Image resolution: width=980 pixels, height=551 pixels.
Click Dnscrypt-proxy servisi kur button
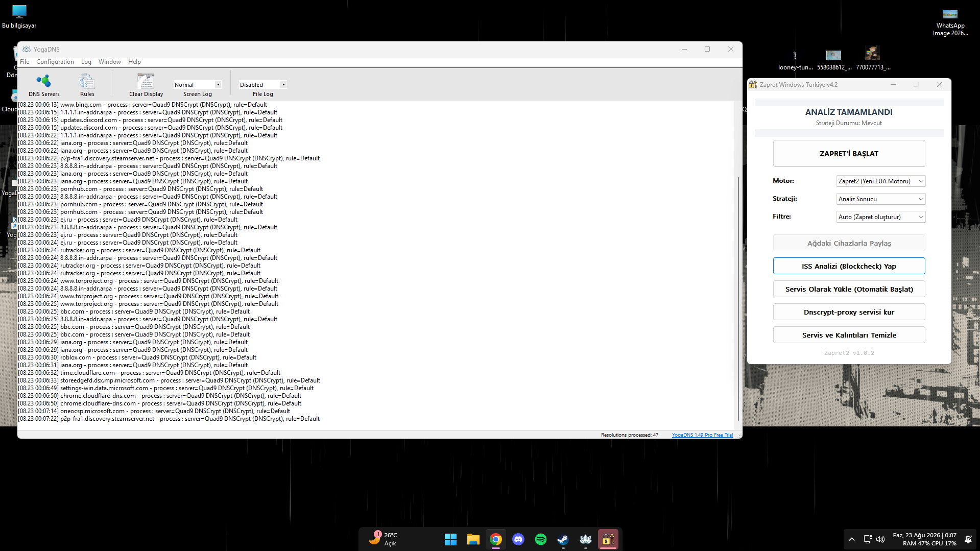pyautogui.click(x=849, y=312)
